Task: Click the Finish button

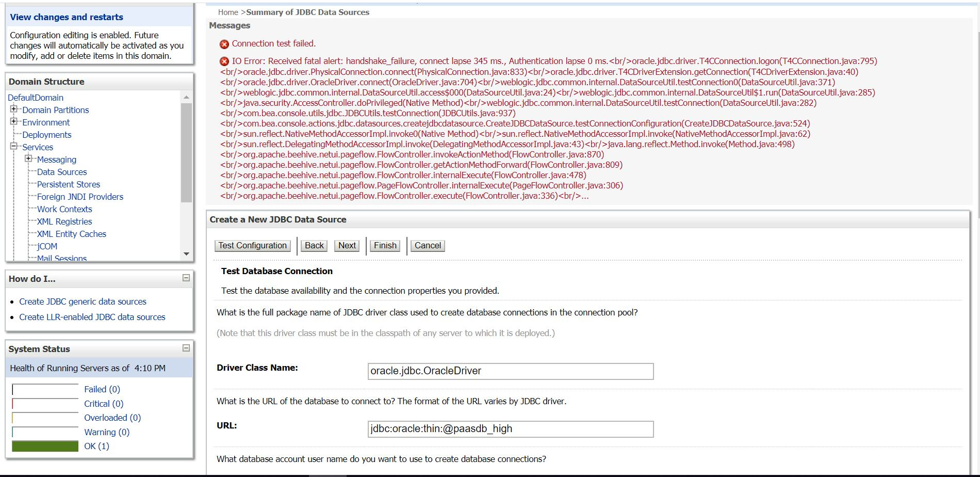Action: click(385, 246)
